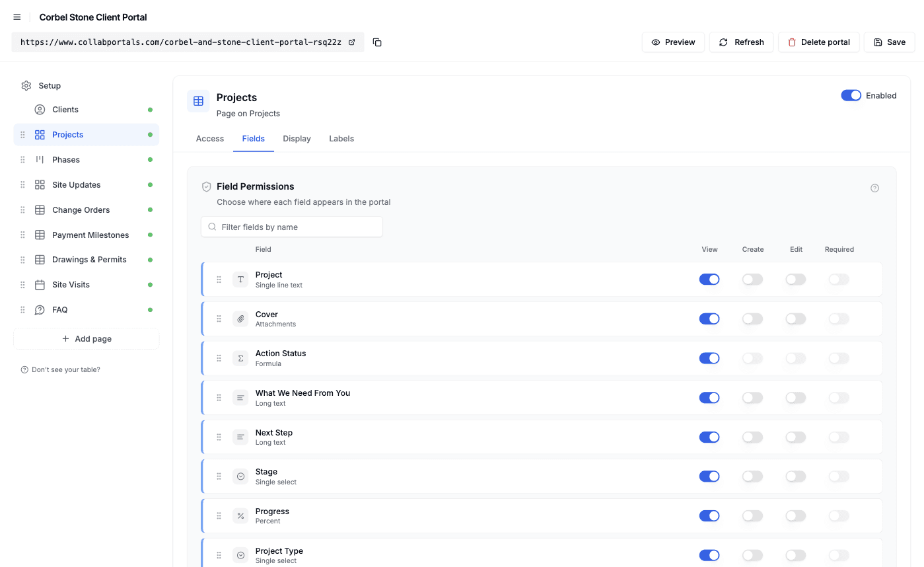This screenshot has height=567, width=924.
Task: Open the Display tab
Action: tap(297, 139)
